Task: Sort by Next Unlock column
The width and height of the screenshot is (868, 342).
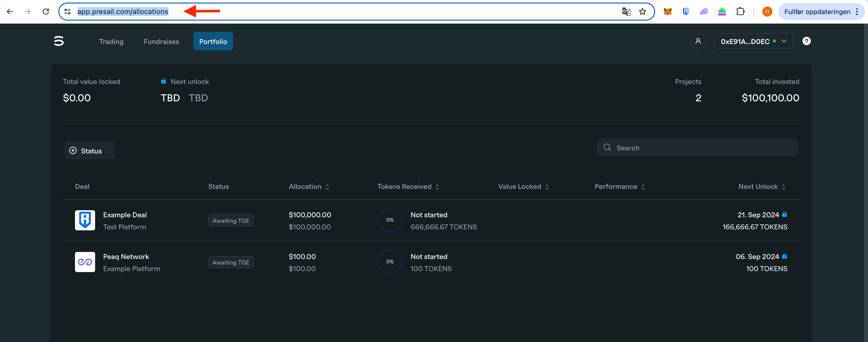Action: pos(762,187)
